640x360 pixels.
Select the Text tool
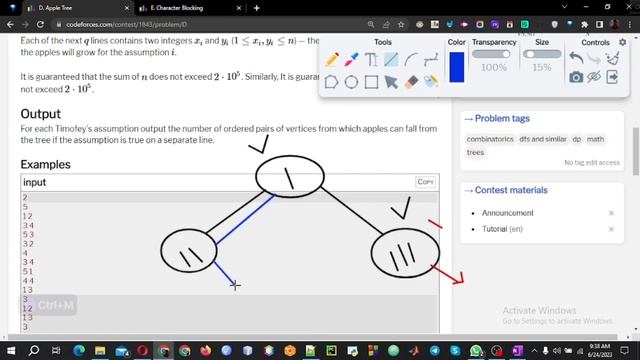tap(371, 60)
